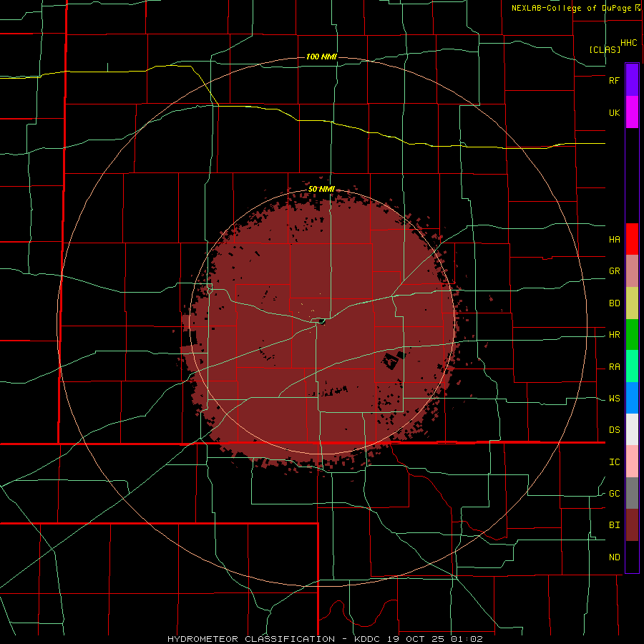Click the rectangular data gap in BI echo

tap(391, 361)
